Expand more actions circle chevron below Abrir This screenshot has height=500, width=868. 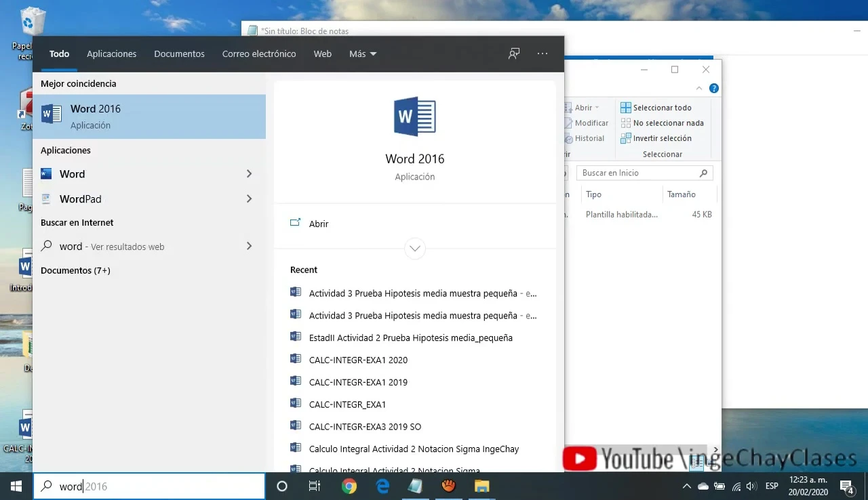[415, 248]
